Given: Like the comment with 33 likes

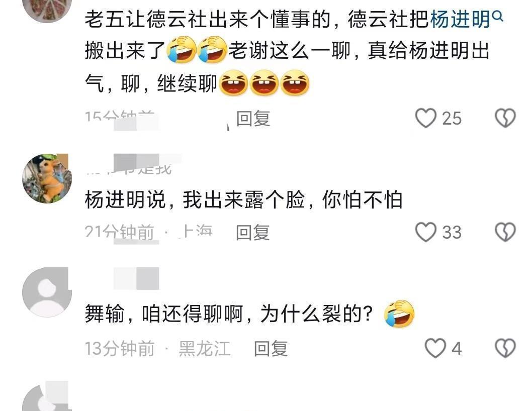Looking at the screenshot, I should click(x=426, y=232).
